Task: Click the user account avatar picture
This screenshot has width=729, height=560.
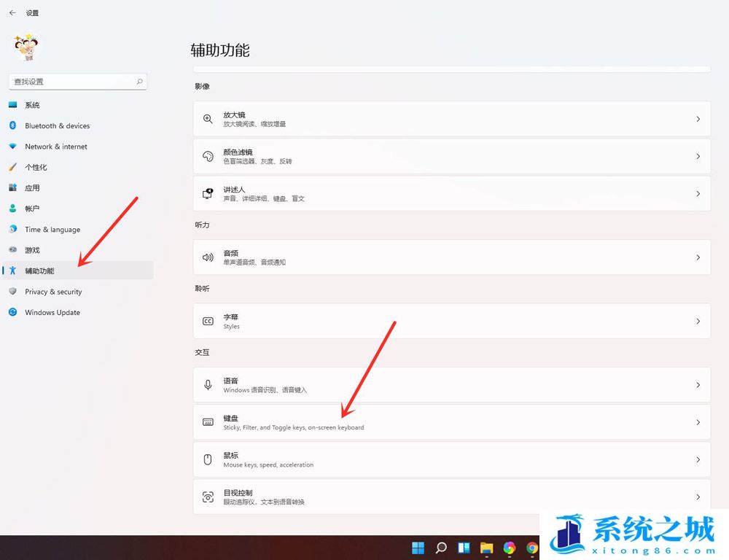Action: click(x=28, y=47)
